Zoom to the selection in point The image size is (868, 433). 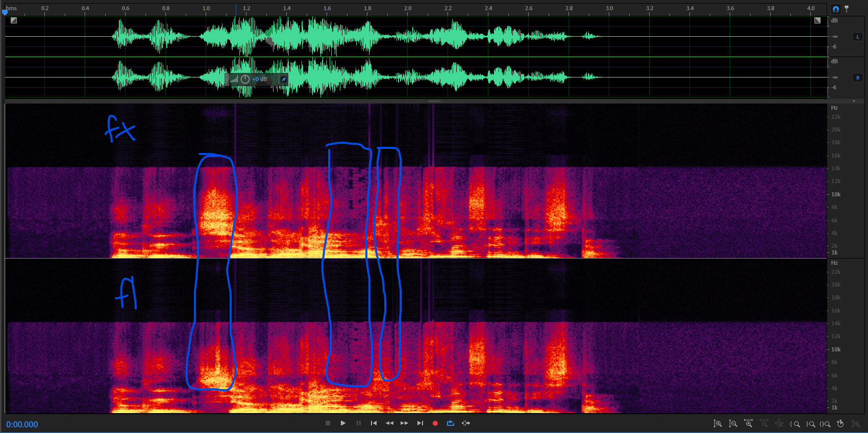pos(795,424)
